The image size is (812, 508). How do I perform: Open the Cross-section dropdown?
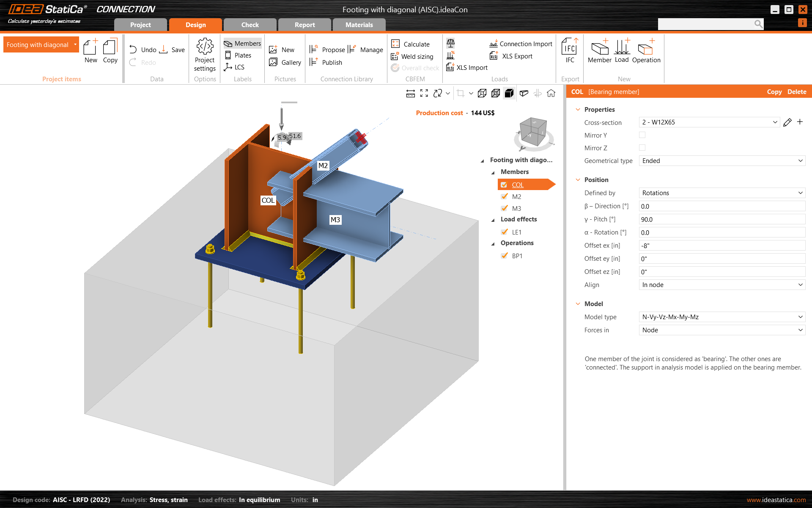click(x=775, y=122)
